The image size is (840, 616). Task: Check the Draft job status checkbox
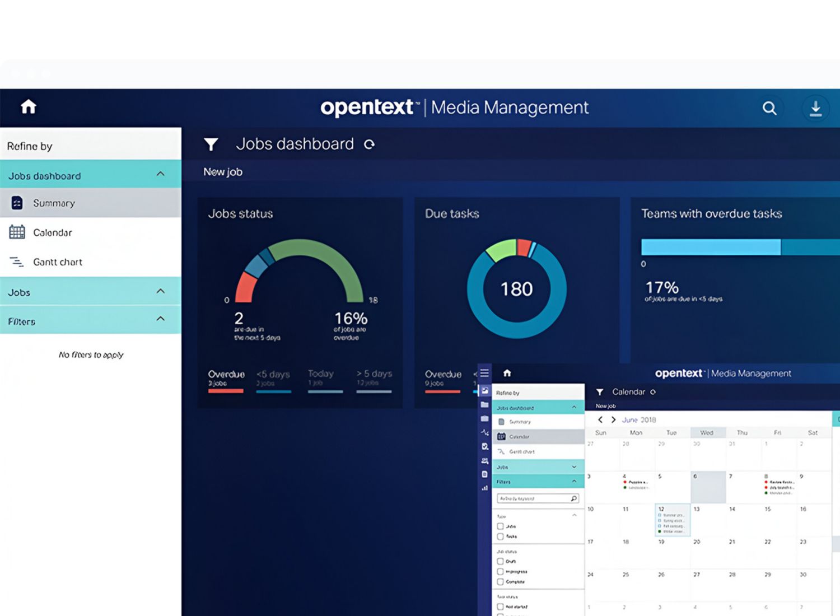coord(500,561)
